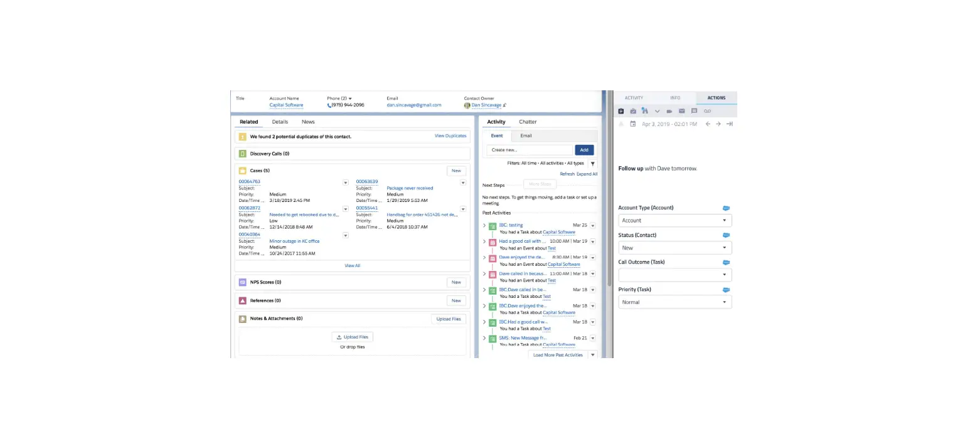Switch to the ACTIVITY tab in side panel
The height and width of the screenshot is (444, 980).
[634, 98]
